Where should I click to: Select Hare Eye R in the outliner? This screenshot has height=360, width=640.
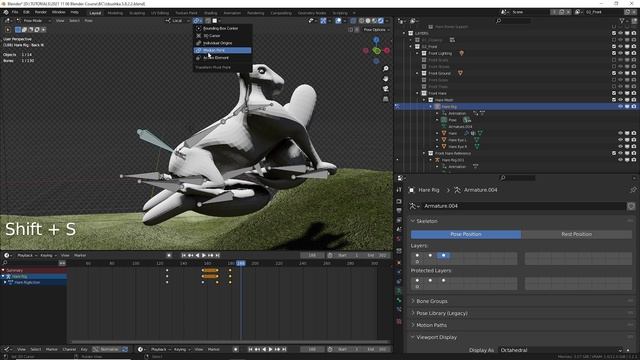pos(457,147)
